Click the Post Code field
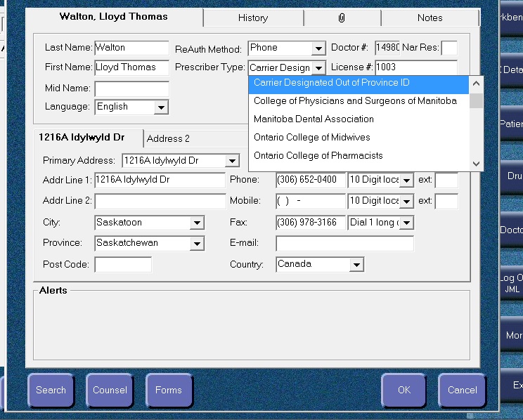Viewport: 523px width, 420px height. [x=123, y=265]
